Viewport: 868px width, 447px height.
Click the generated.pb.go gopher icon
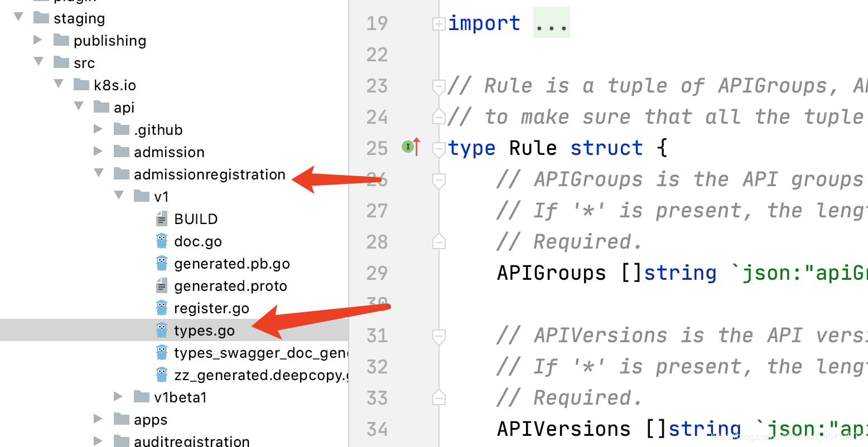(x=162, y=263)
